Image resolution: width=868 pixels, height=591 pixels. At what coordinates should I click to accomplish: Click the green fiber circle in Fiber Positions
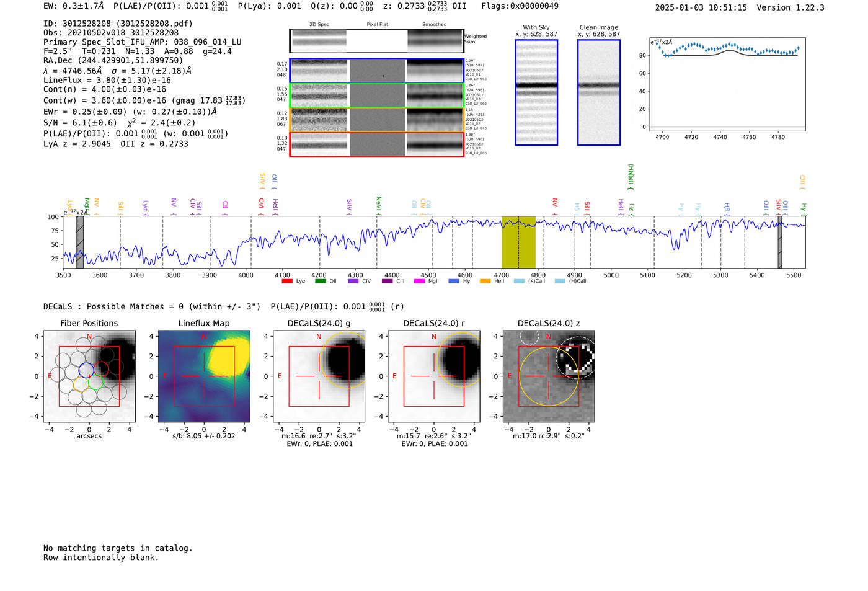click(x=95, y=383)
